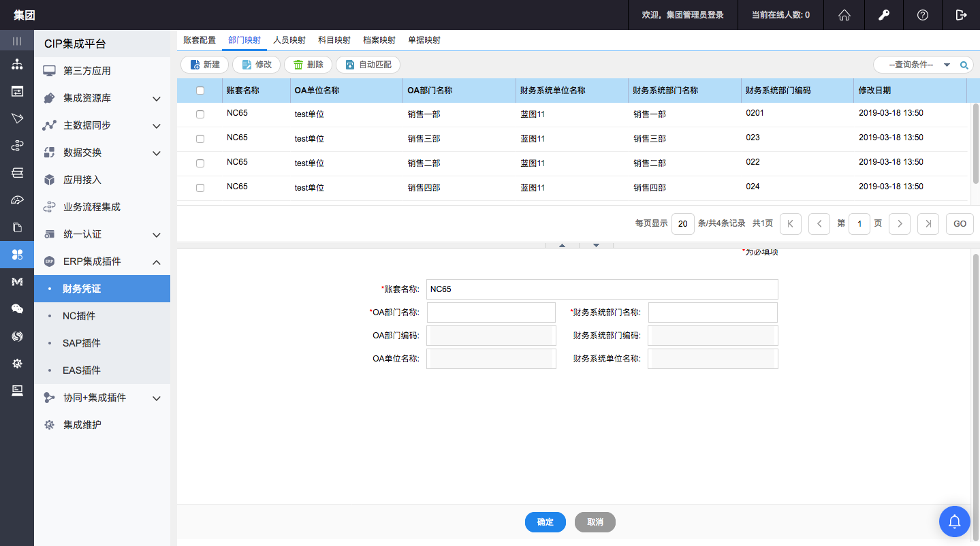Open the 查询条件 dropdown
Image resolution: width=980 pixels, height=546 pixels.
(919, 65)
